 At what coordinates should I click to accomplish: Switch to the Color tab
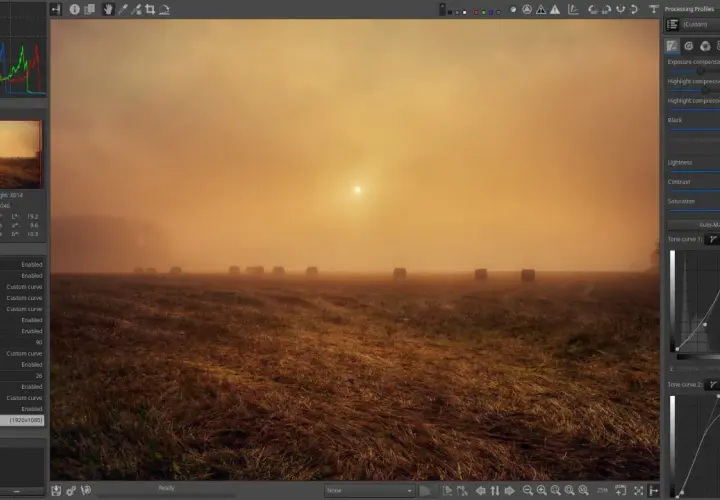[705, 45]
